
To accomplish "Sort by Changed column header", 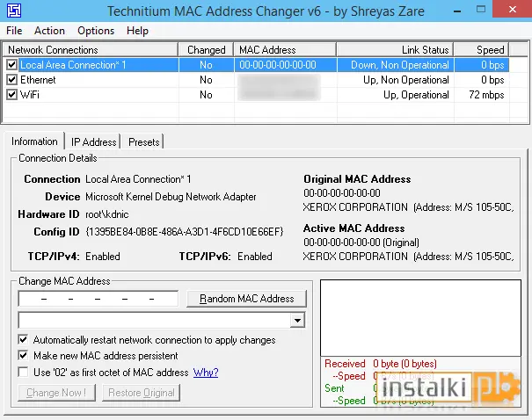I will pyautogui.click(x=207, y=50).
